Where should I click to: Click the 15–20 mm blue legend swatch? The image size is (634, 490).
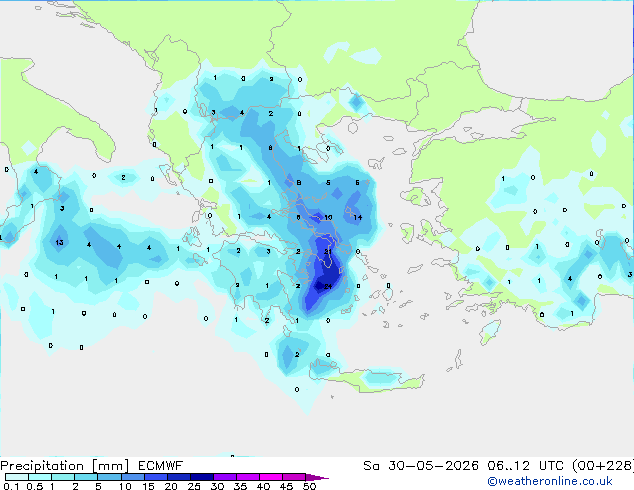click(155, 477)
